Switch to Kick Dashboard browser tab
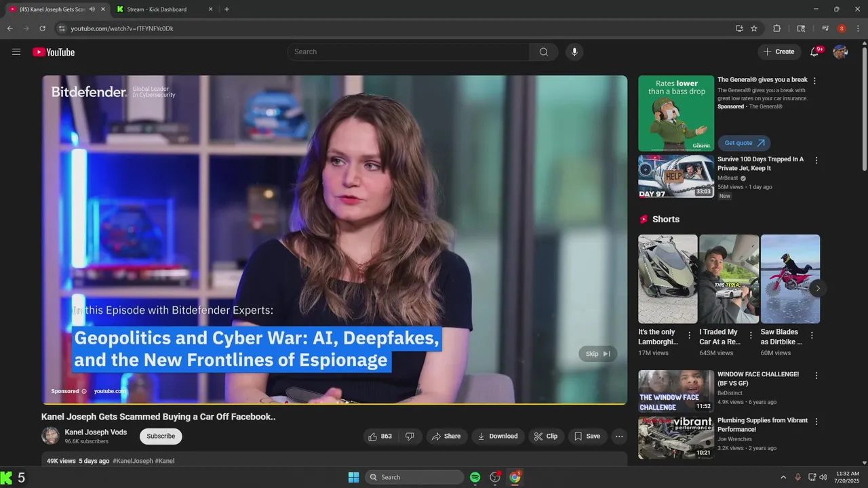The image size is (868, 488). [163, 9]
